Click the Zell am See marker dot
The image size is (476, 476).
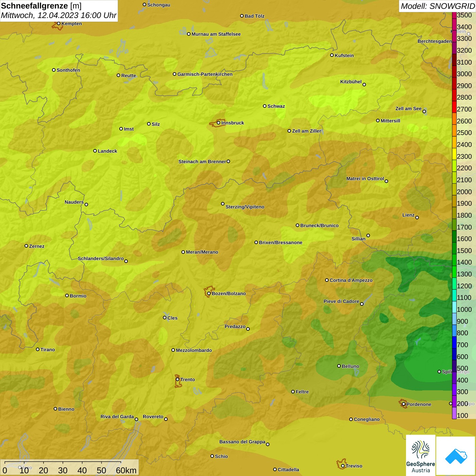pyautogui.click(x=424, y=112)
